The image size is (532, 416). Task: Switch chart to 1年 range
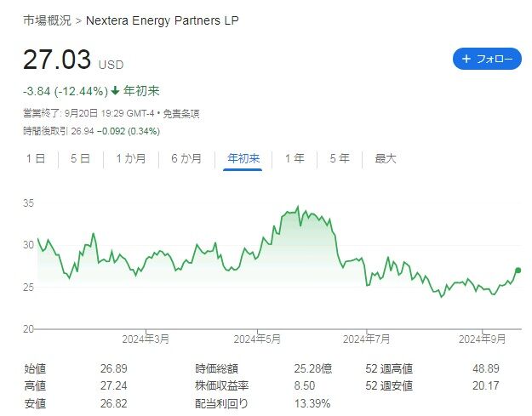click(x=295, y=158)
